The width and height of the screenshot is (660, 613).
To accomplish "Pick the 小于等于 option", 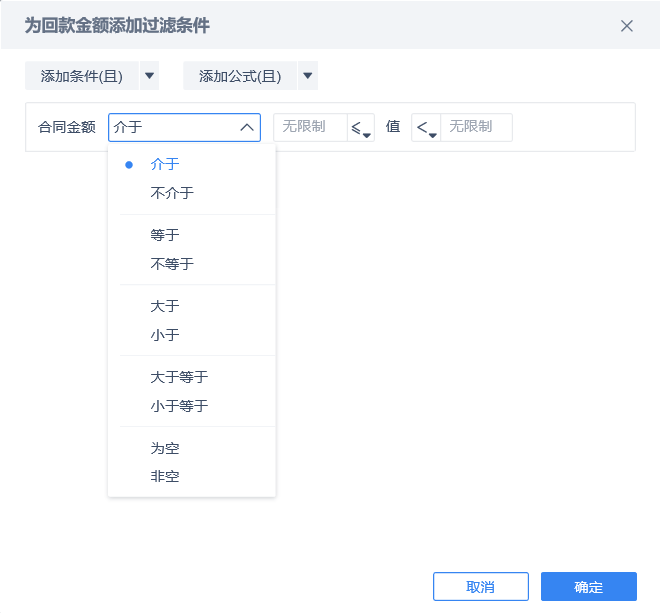I will [x=179, y=406].
